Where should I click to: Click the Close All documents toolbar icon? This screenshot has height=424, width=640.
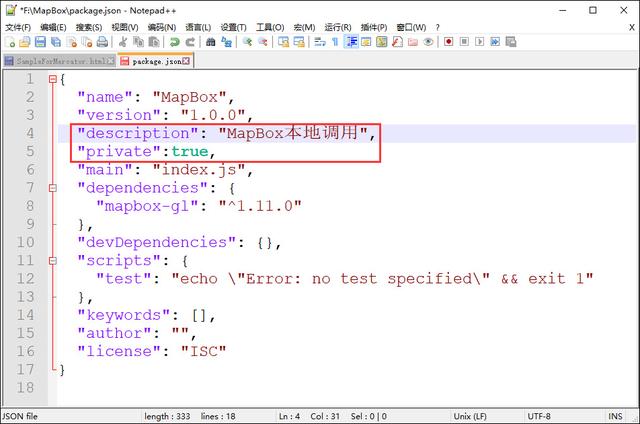tap(87, 42)
